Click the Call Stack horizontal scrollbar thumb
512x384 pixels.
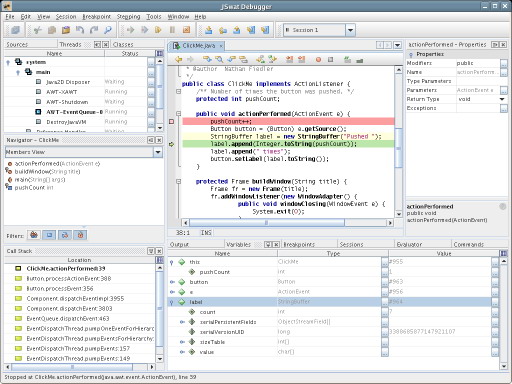[x=72, y=367]
